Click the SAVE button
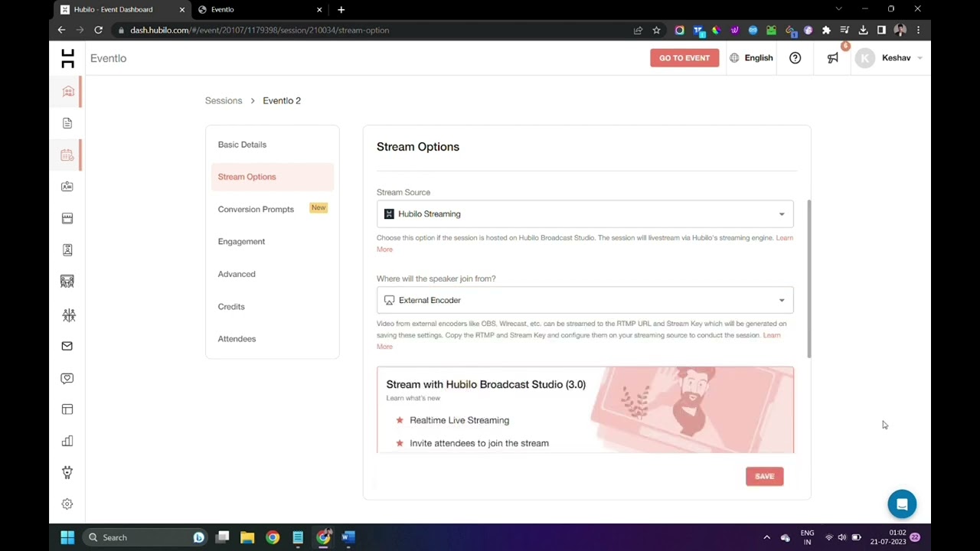The image size is (980, 551). (x=764, y=476)
